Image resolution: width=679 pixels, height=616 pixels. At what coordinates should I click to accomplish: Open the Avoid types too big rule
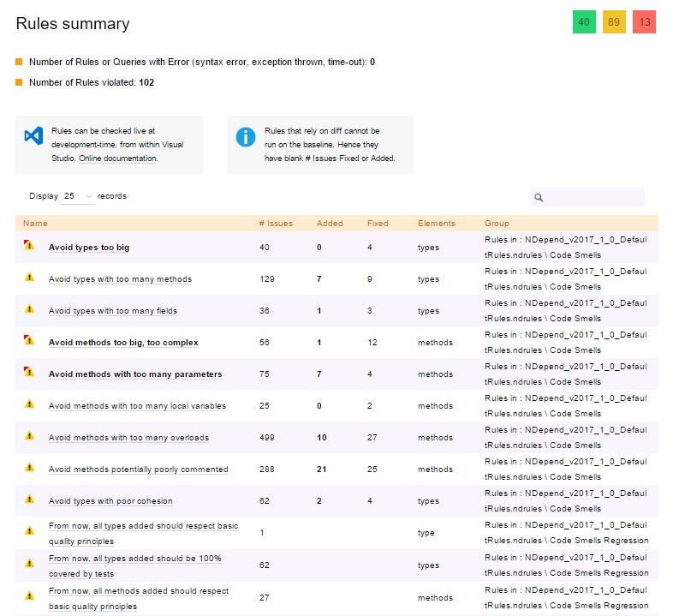point(89,248)
